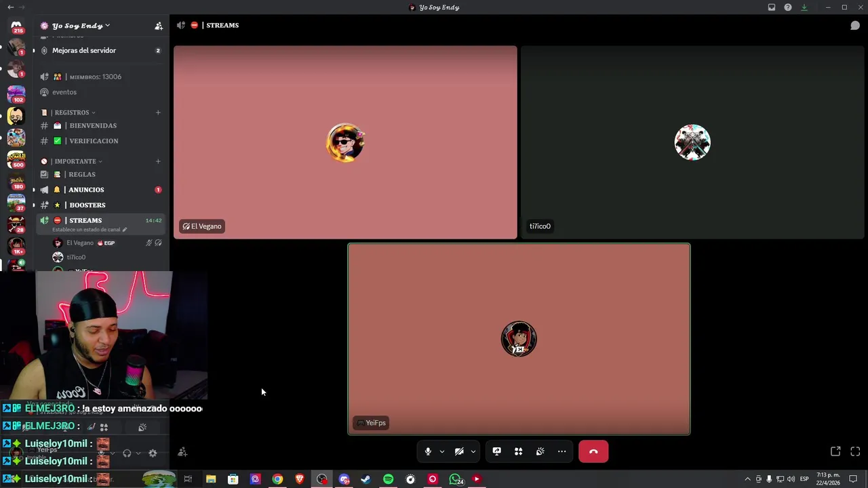Open the ESP language indicator in tray

tap(804, 479)
